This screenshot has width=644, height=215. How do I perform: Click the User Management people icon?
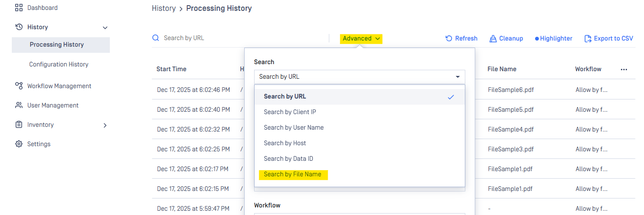pyautogui.click(x=19, y=105)
